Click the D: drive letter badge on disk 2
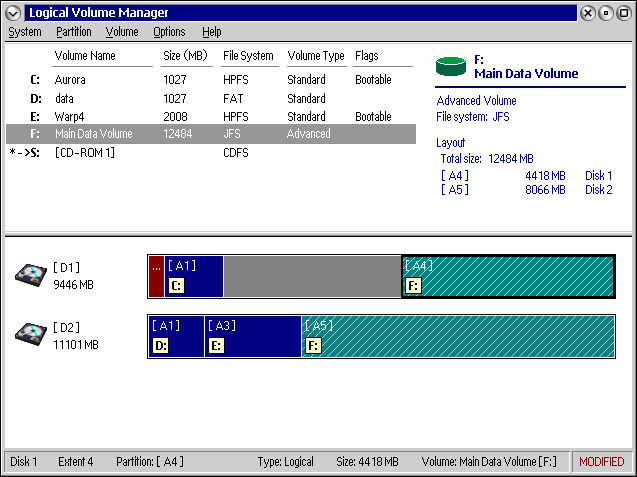Viewport: 637px width, 477px height. pyautogui.click(x=160, y=345)
